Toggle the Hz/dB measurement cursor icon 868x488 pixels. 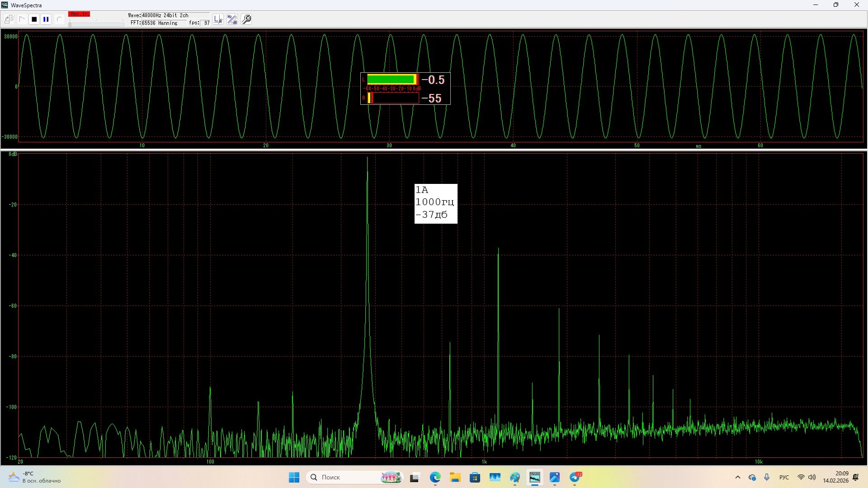coord(232,19)
